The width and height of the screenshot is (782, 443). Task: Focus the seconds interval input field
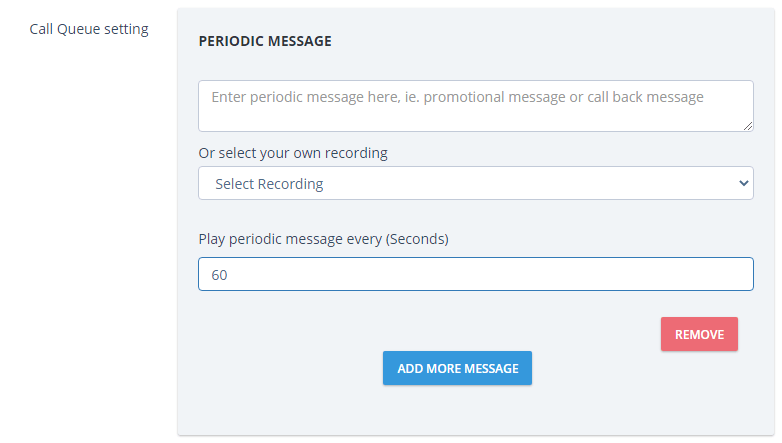(x=475, y=274)
